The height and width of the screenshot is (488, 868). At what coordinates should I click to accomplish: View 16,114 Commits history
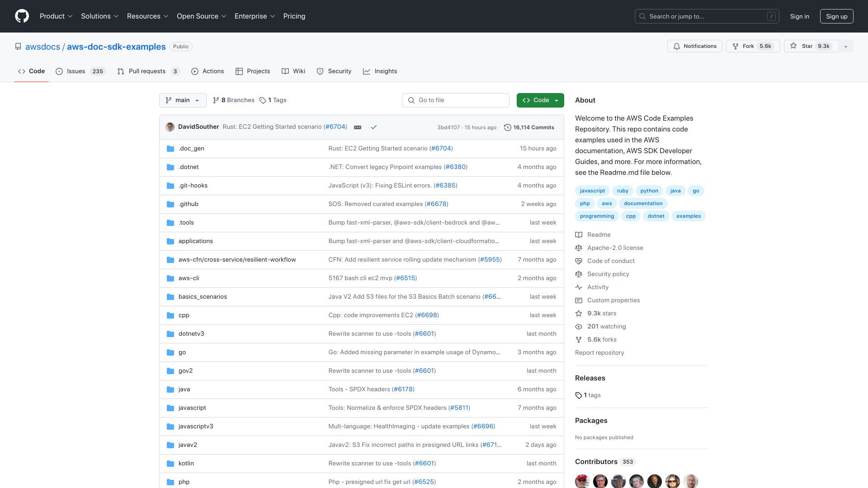click(x=529, y=127)
